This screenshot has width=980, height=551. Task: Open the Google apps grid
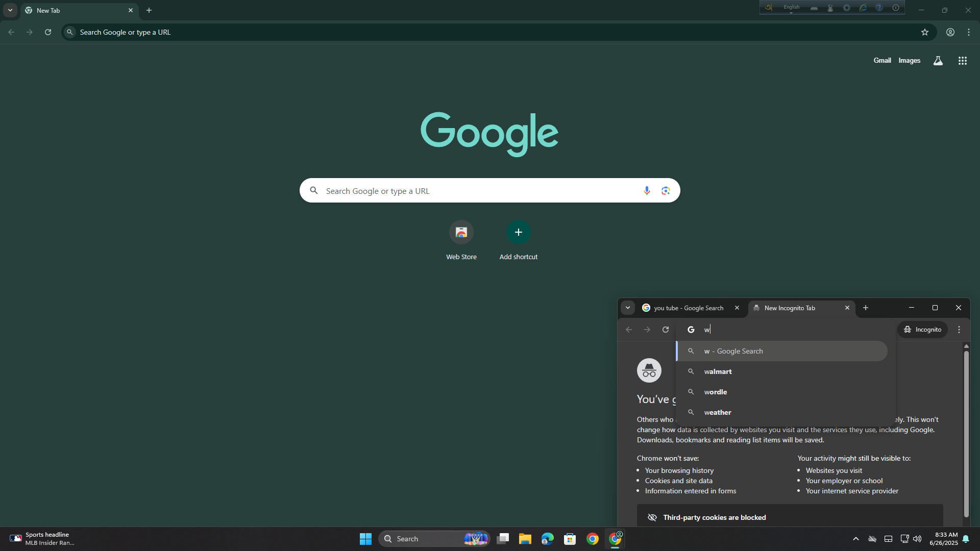pos(963,61)
